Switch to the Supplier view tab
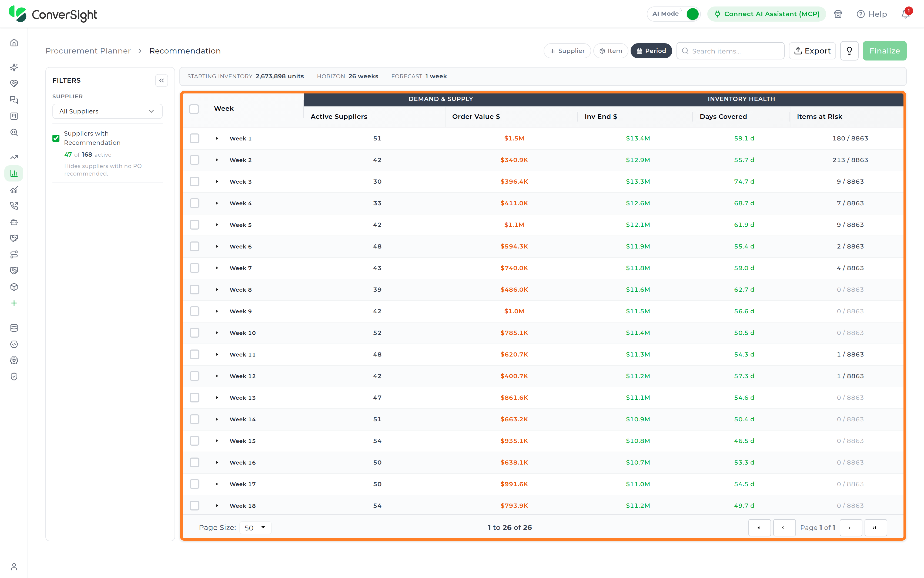 click(x=567, y=51)
